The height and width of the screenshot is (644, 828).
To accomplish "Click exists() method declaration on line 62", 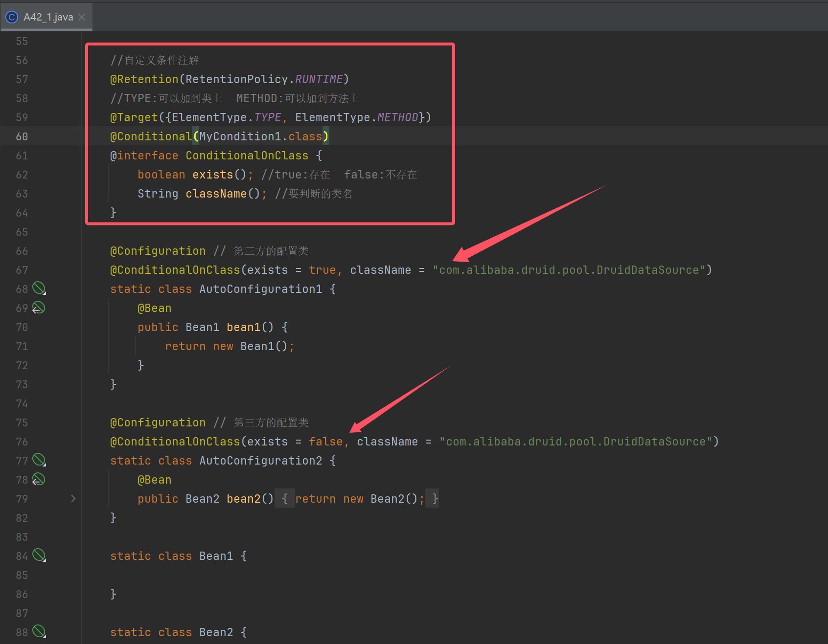I will [219, 175].
